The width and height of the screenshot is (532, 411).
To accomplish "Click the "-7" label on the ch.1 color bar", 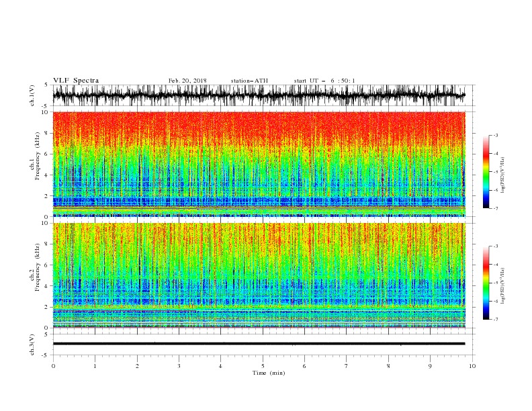I will 495,208.
